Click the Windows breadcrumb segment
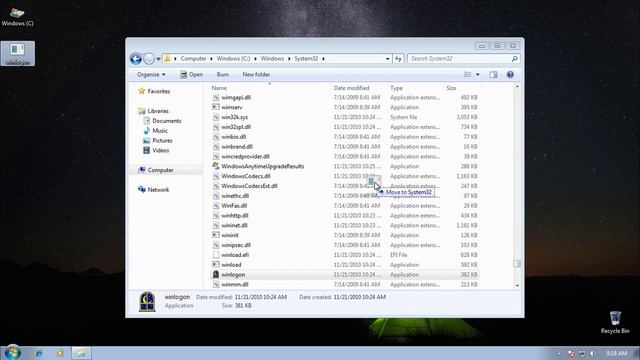 272,59
